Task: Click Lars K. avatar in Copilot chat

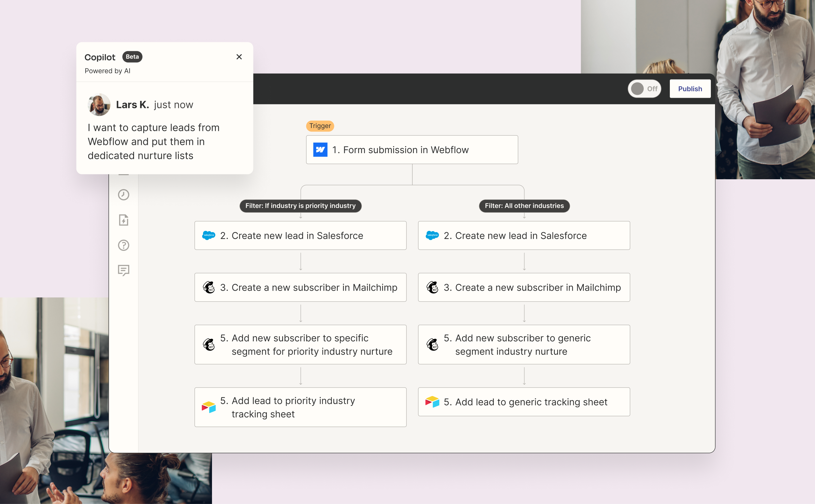Action: click(99, 105)
